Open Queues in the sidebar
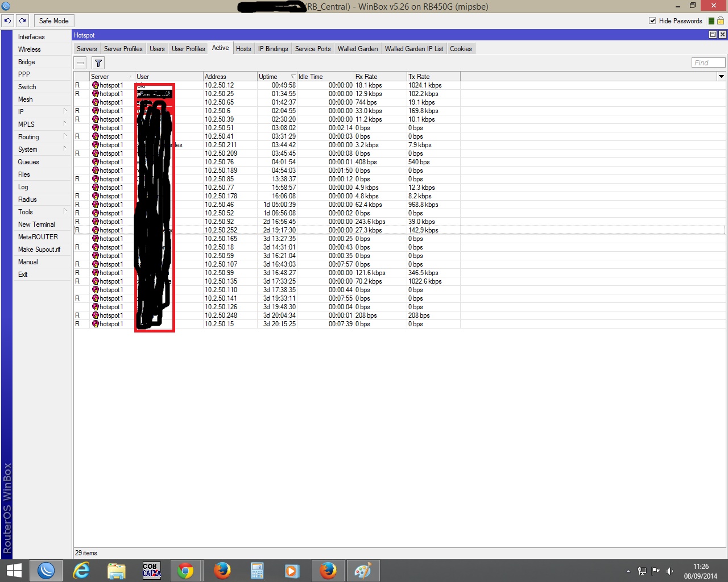The image size is (728, 582). click(x=43, y=162)
